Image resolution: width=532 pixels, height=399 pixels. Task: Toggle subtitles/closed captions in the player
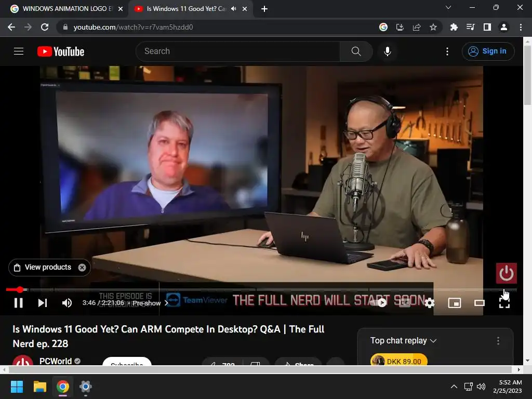404,303
